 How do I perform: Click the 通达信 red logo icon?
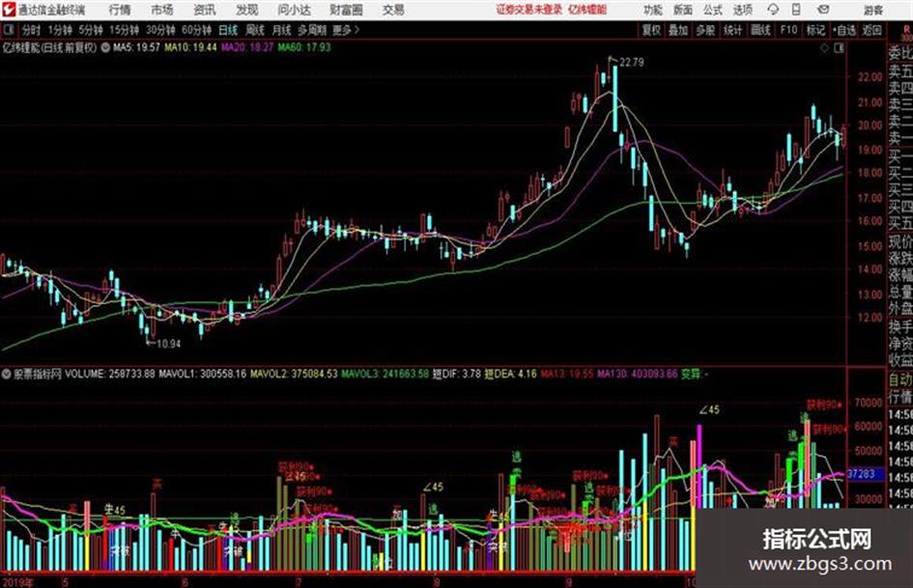pyautogui.click(x=9, y=10)
